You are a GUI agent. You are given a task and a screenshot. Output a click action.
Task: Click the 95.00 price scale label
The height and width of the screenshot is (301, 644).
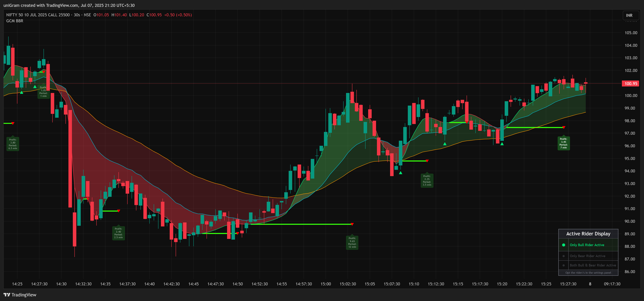point(629,159)
